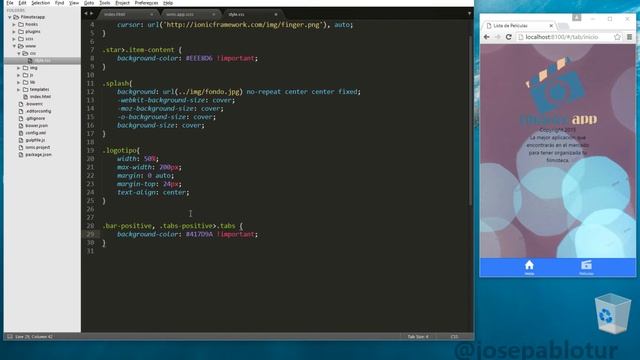Viewport: 640px width, 360px height.
Task: Open package.json via its file icon
Action: (21, 155)
